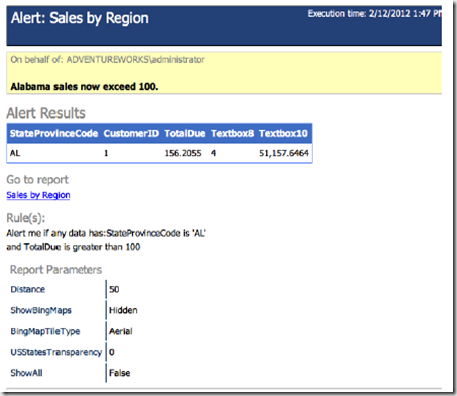Screen dimensions: 457x396
Task: Click the 'Report Parameters' heading
Action: click(x=56, y=270)
